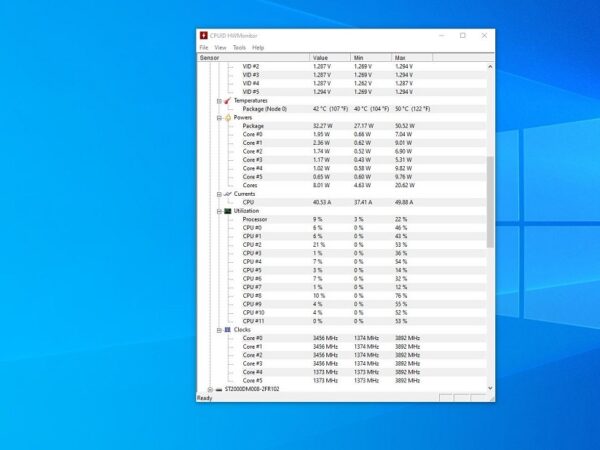Open the View menu
The image size is (600, 450).
point(220,47)
